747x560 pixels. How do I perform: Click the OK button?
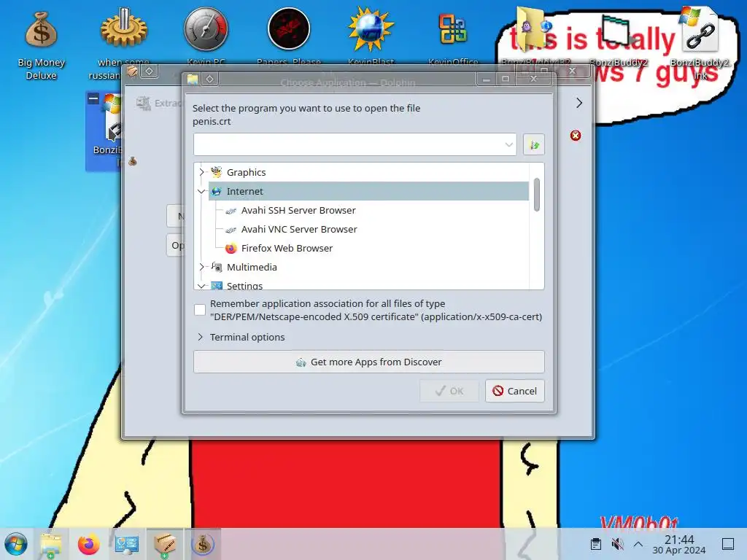click(x=449, y=391)
